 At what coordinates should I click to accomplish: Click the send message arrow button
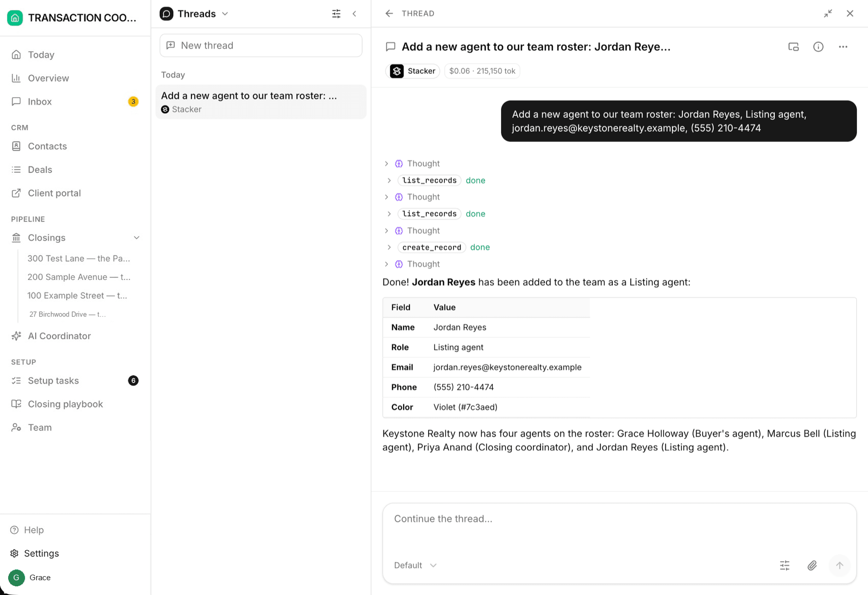[840, 565]
